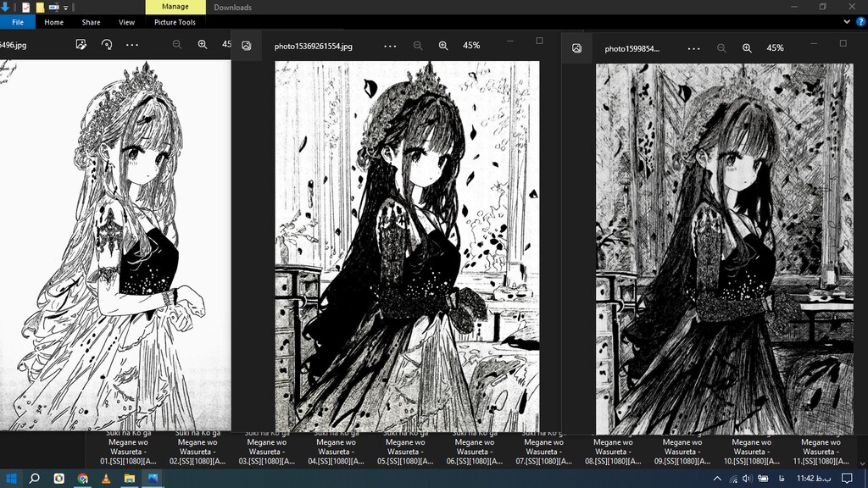Rotate the image in the leftmost Photos window

[x=107, y=44]
